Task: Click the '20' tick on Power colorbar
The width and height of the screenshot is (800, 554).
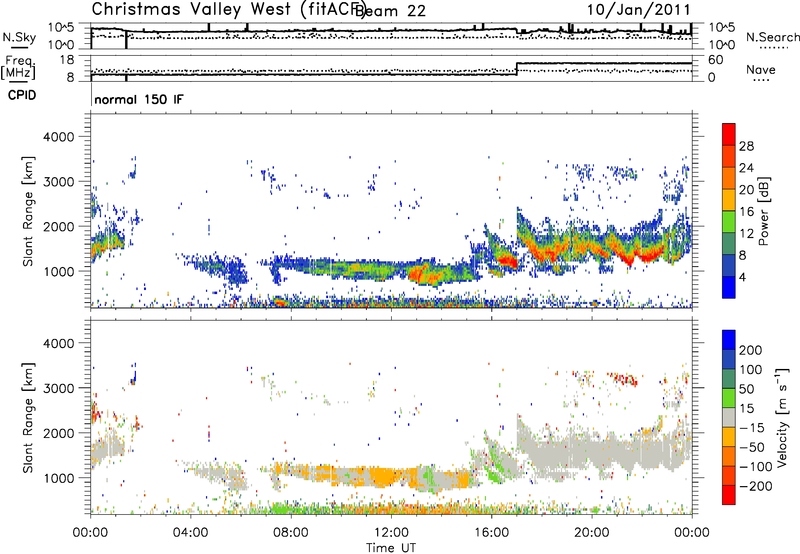Action: (x=746, y=190)
